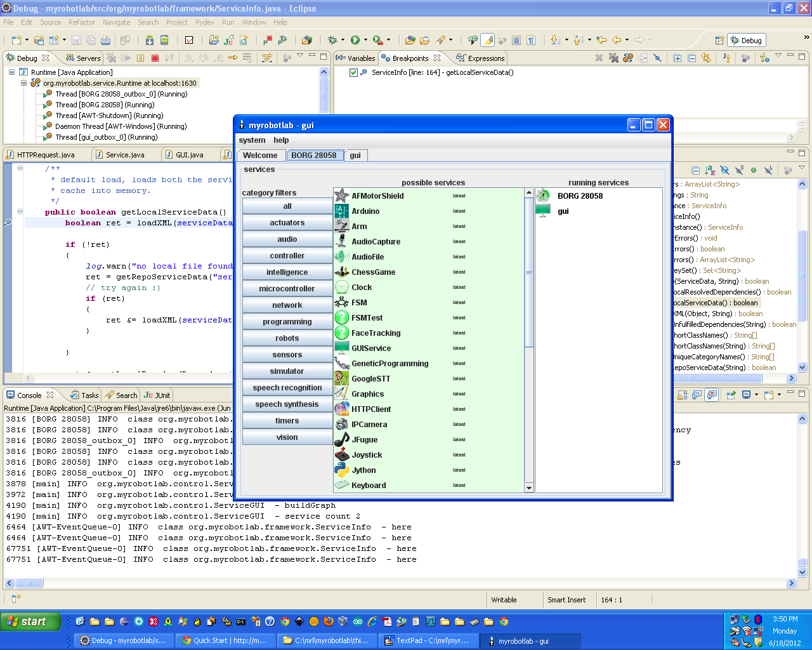This screenshot has height=650, width=812.
Task: Click the Expand All icon in Breakpoints view
Action: (677, 58)
